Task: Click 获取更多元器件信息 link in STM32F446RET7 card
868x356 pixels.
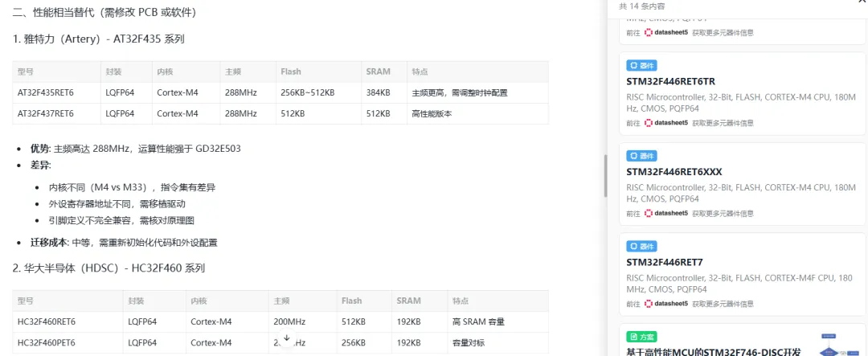Action: click(723, 304)
